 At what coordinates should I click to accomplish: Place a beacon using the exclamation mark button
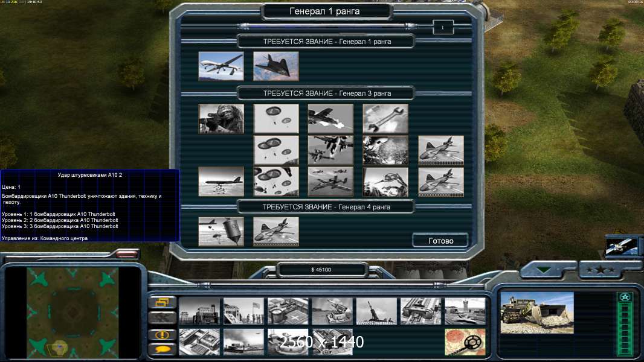[163, 334]
